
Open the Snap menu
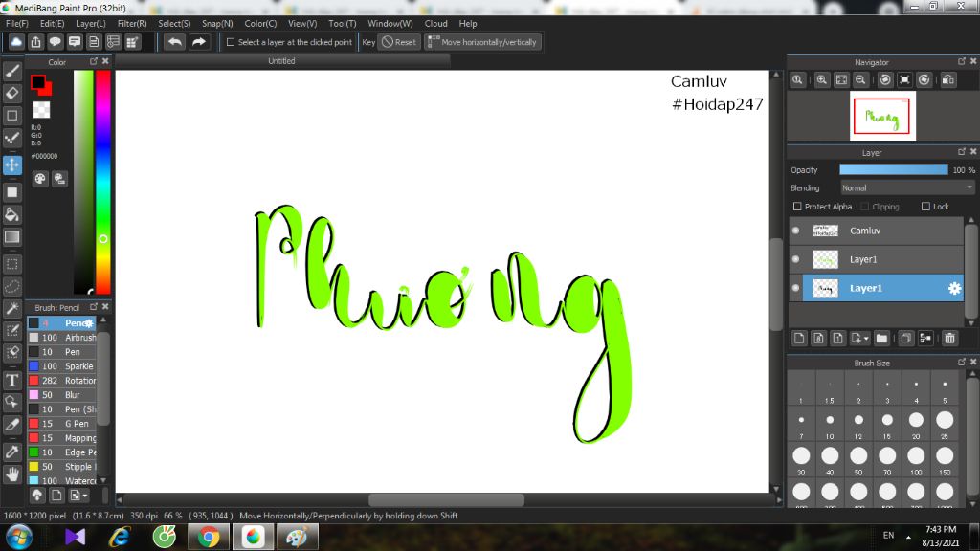click(217, 24)
